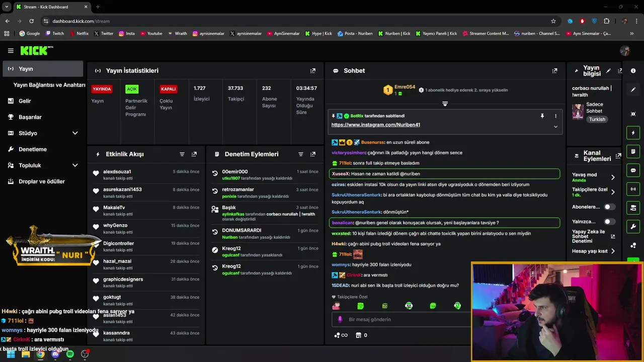This screenshot has width=644, height=362.
Task: Open the channel points infinity icon
Action: click(341, 335)
